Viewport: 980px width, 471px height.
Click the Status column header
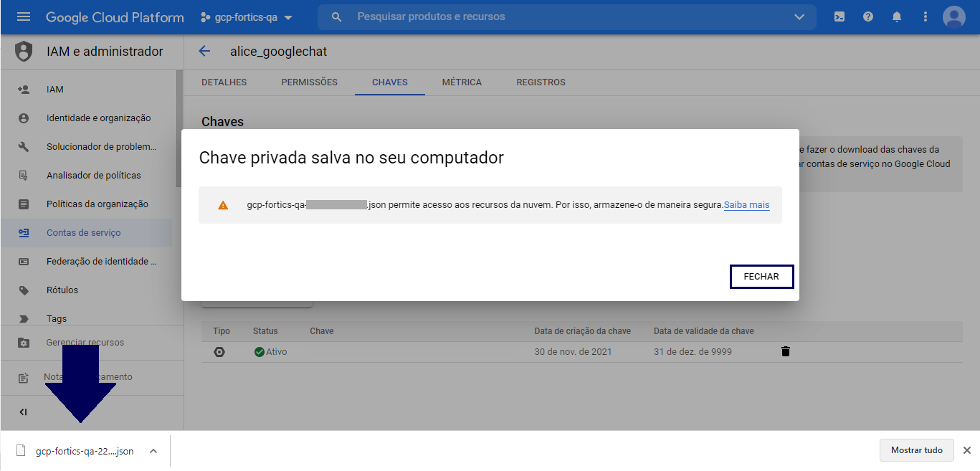(x=265, y=331)
